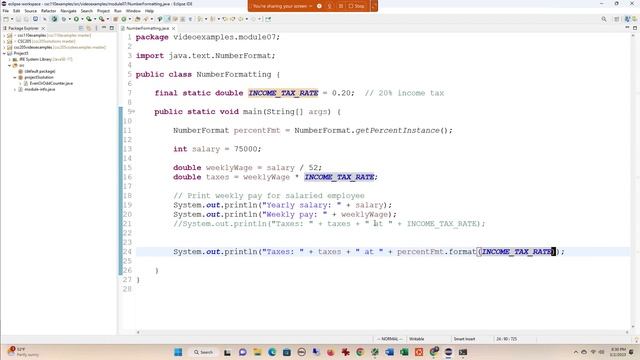Click Stop on screen sharing banner

[357, 6]
